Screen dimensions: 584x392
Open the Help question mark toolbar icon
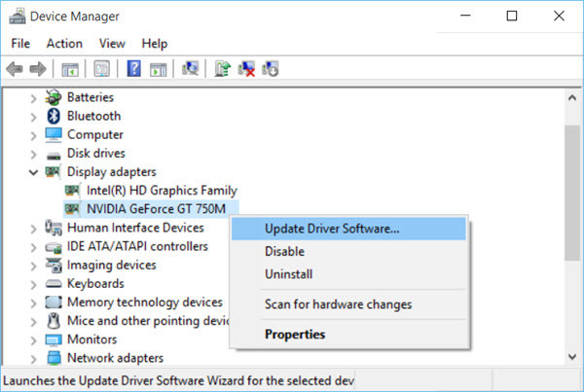pos(133,69)
